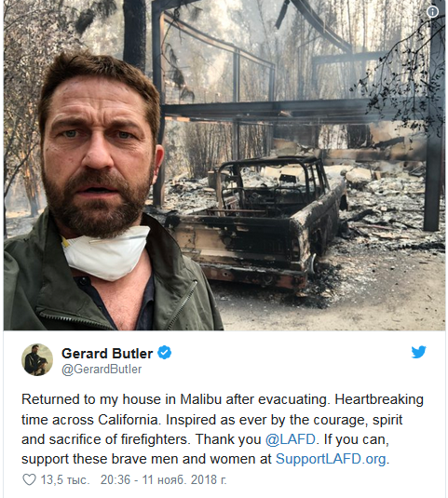Click the word Heartbreaking in the tweet

379,399
